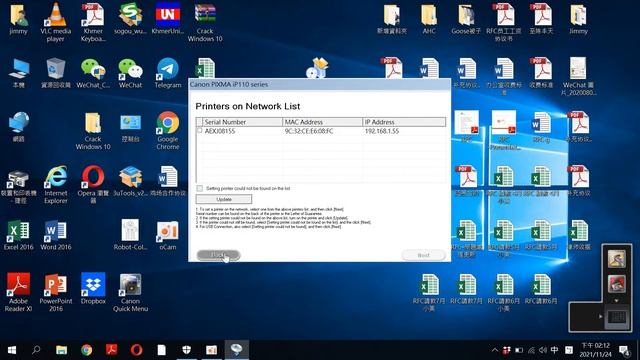Open the Canon Quick Menu main menu icon
The height and width of the screenshot is (360, 640).
click(x=617, y=316)
